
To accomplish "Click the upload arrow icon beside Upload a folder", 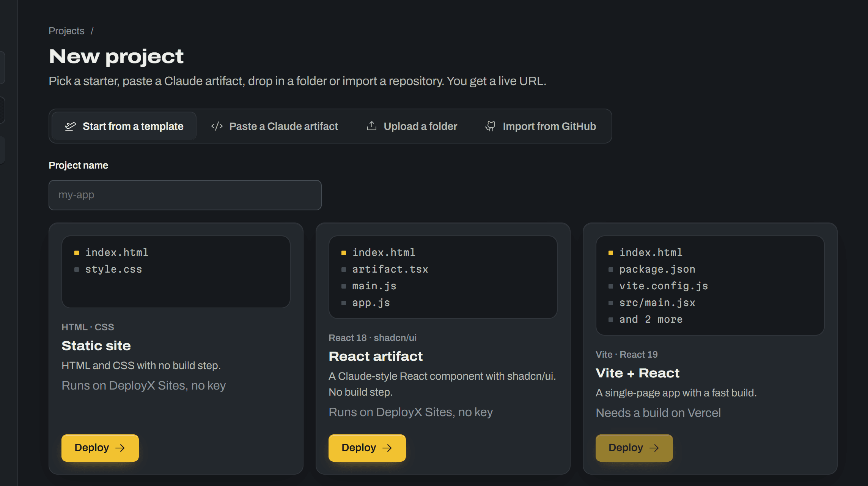I will (372, 126).
